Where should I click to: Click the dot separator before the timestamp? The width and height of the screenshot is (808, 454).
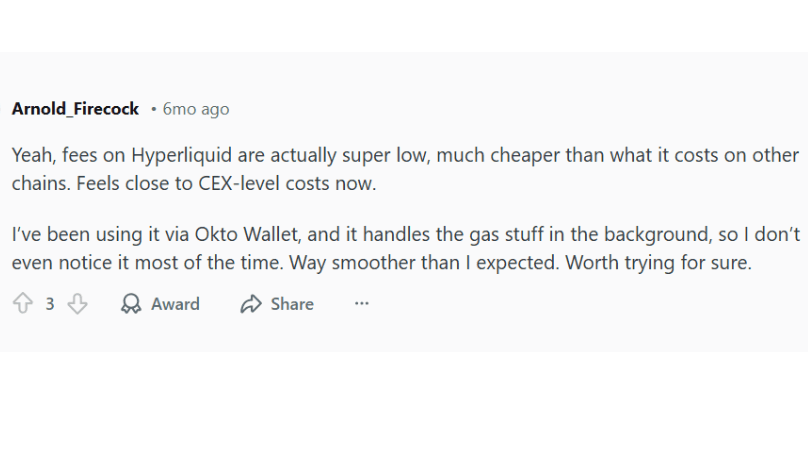pyautogui.click(x=153, y=109)
